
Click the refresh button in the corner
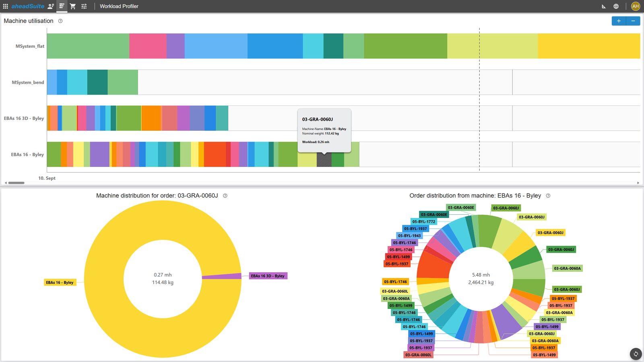636,354
